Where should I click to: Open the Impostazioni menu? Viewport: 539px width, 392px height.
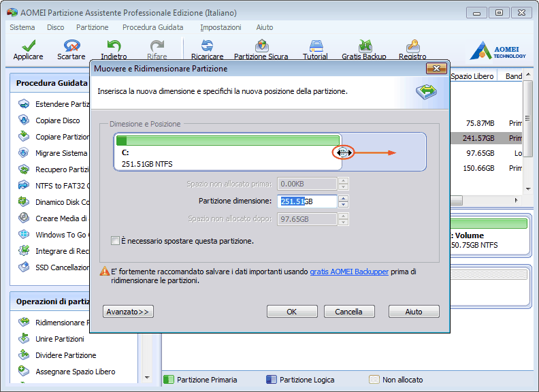(220, 27)
